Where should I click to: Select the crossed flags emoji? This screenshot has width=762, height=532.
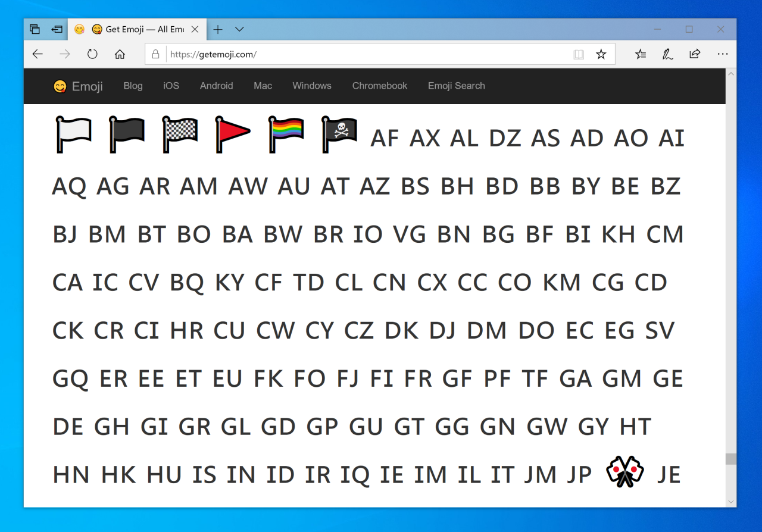pyautogui.click(x=625, y=472)
